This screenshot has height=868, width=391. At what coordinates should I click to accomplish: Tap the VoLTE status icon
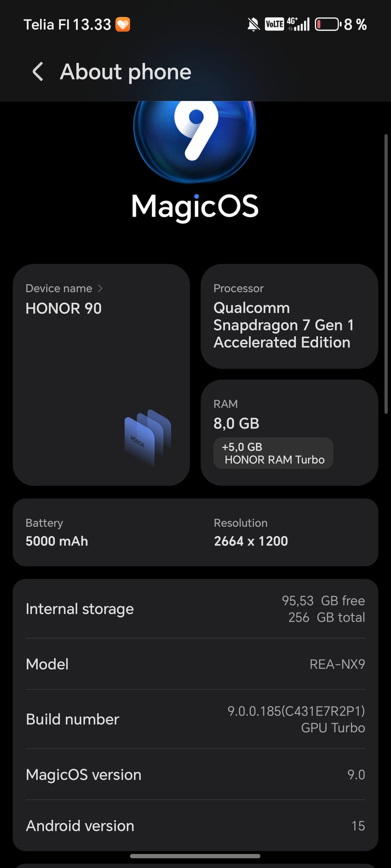click(274, 24)
